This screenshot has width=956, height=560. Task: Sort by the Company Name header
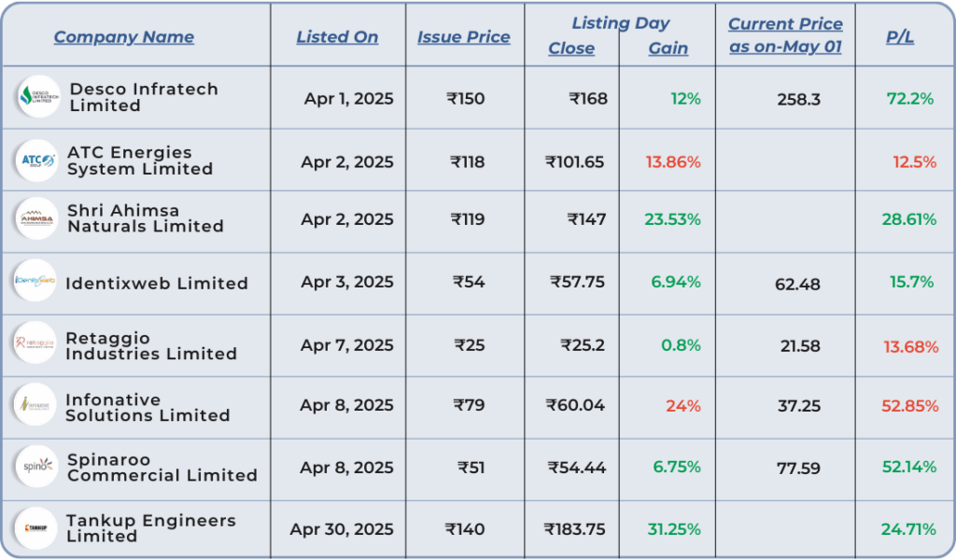pos(124,37)
